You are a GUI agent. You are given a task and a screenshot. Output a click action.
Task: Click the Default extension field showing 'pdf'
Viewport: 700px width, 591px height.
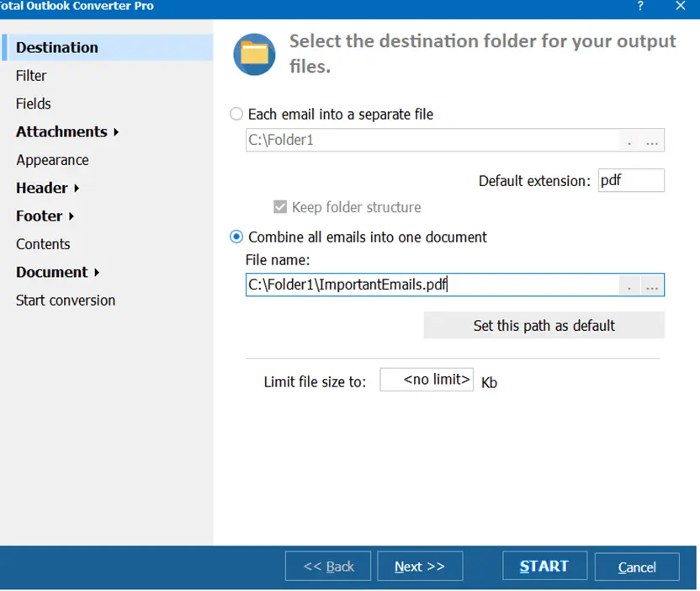631,180
